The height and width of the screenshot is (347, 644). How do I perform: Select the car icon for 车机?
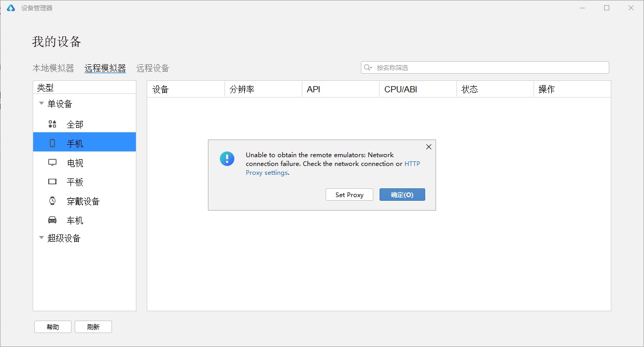(x=52, y=220)
